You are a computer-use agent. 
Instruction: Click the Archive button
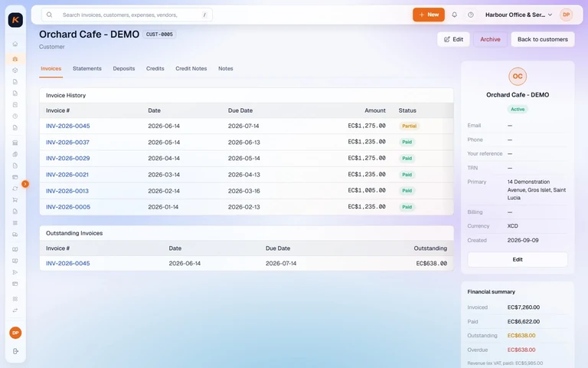pos(490,39)
